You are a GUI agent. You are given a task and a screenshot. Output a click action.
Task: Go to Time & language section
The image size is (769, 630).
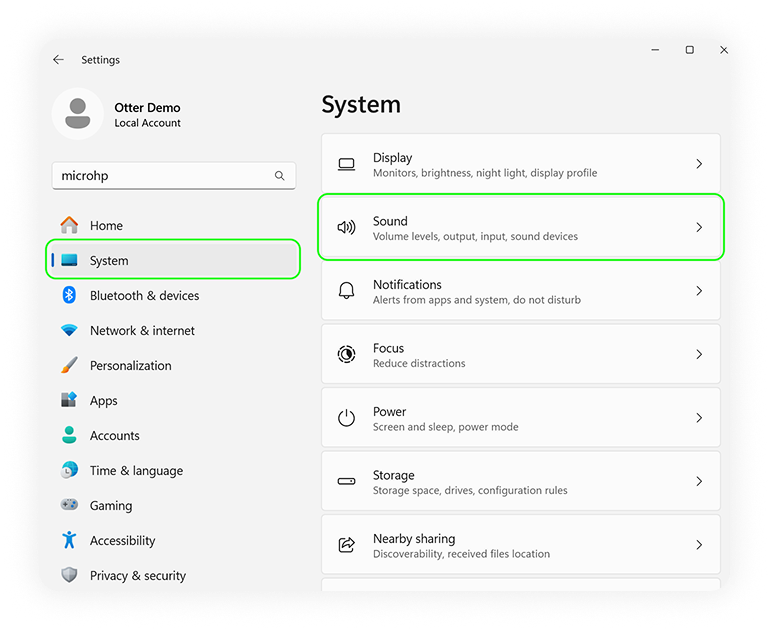click(136, 471)
